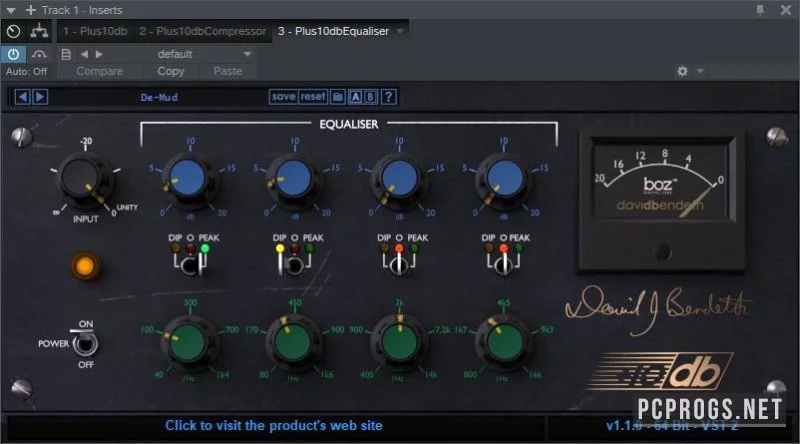
Task: Expand the arrow beside gear icon
Action: pyautogui.click(x=700, y=71)
